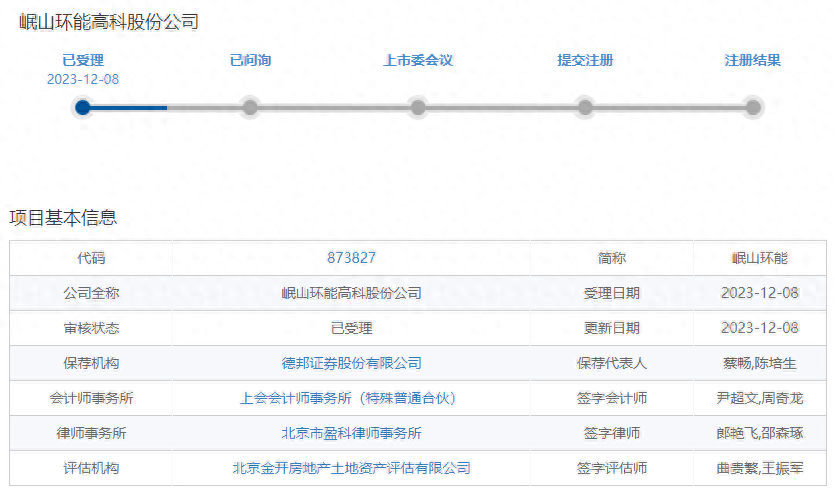The height and width of the screenshot is (493, 835).
Task: Select the 已受理 stage label
Action: [x=83, y=60]
